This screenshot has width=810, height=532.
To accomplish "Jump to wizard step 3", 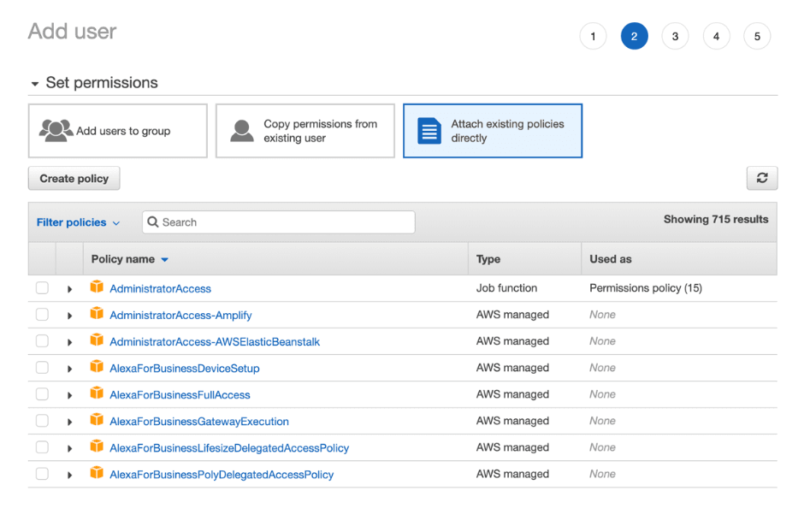I will click(x=675, y=36).
